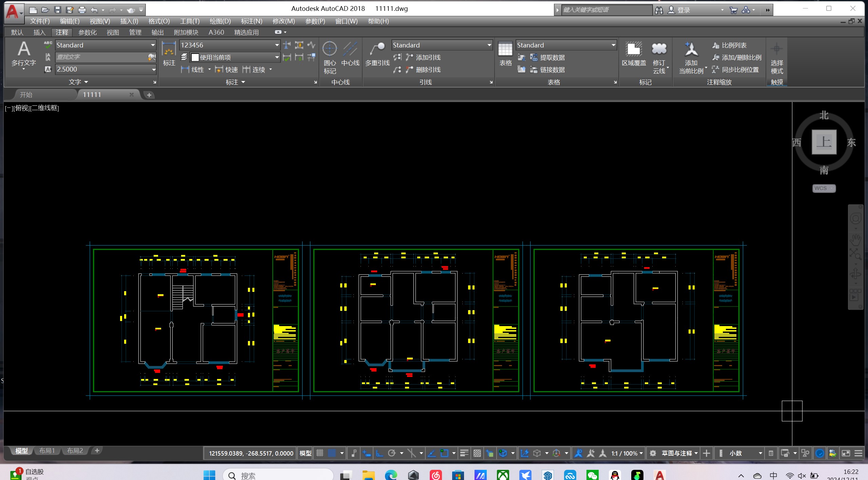Click the Plot/Print icon in quick access toolbar
Viewport: 868px width, 480px height.
(x=82, y=10)
